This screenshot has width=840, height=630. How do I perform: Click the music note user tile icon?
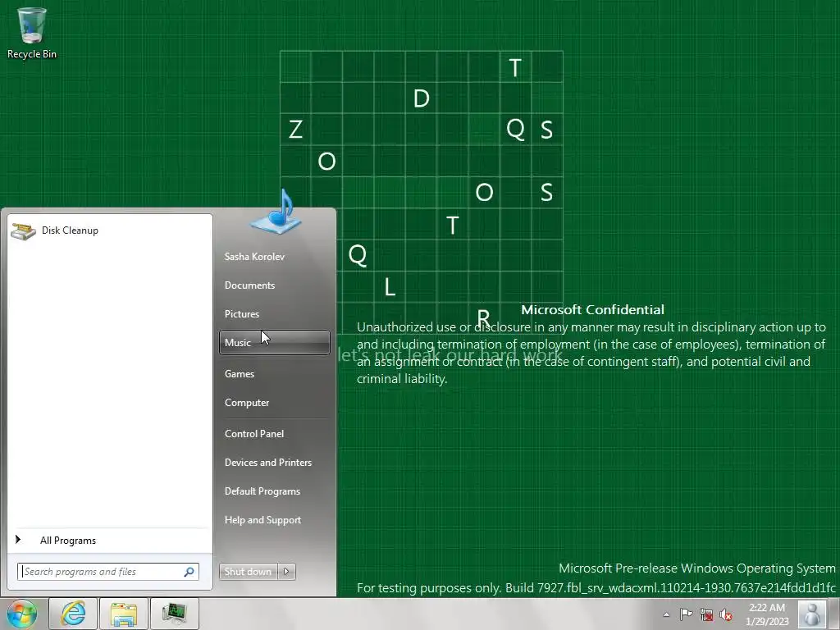pyautogui.click(x=276, y=212)
